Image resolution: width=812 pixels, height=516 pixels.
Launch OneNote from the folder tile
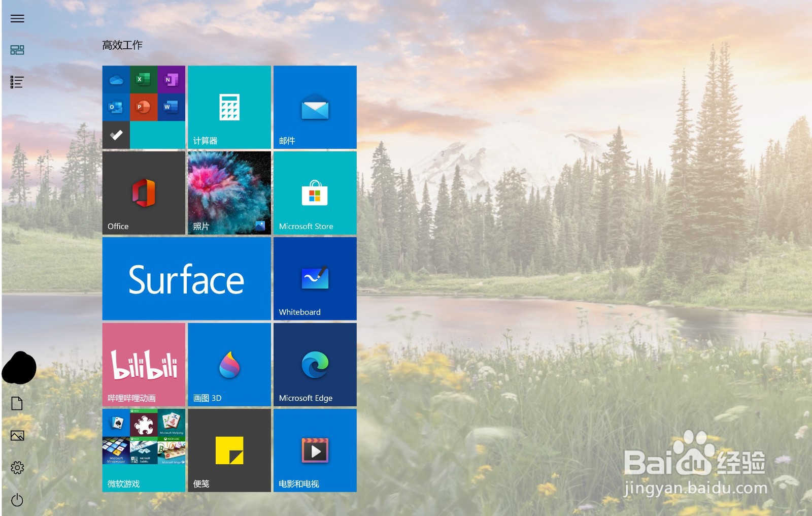pyautogui.click(x=172, y=80)
